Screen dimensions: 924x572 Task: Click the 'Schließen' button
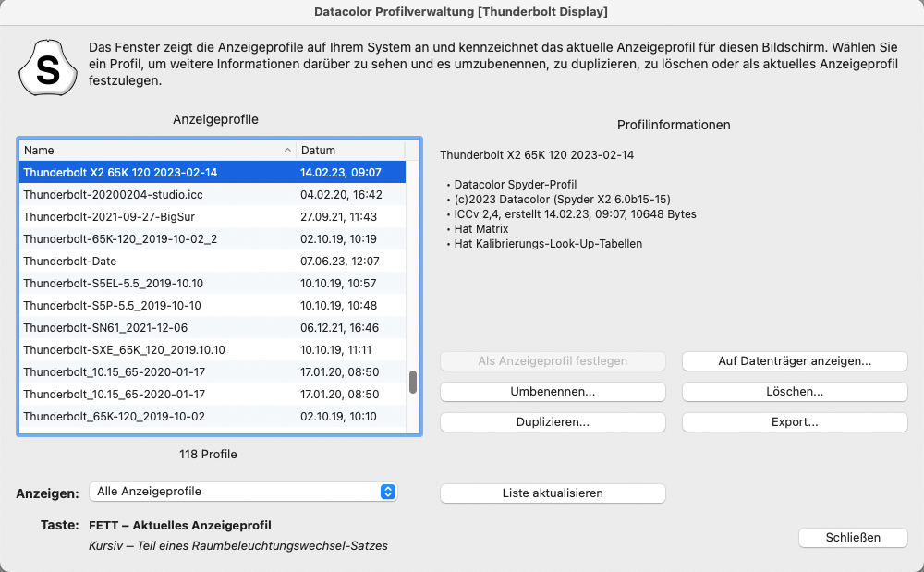[x=853, y=538]
